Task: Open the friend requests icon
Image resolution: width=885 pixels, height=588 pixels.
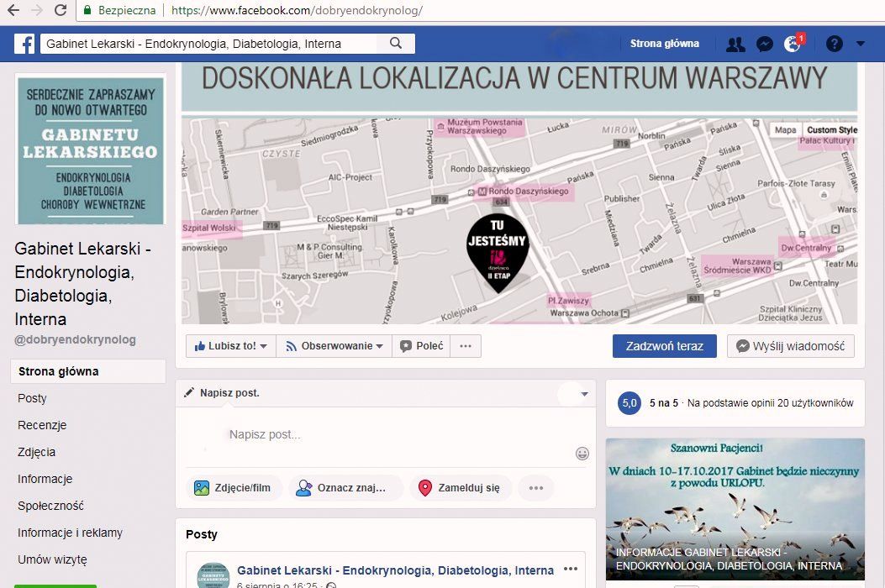Action: pos(735,45)
